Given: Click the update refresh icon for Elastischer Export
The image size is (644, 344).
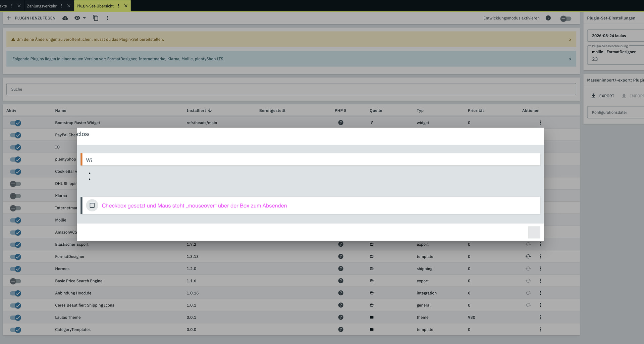Looking at the screenshot, I should click(x=528, y=244).
